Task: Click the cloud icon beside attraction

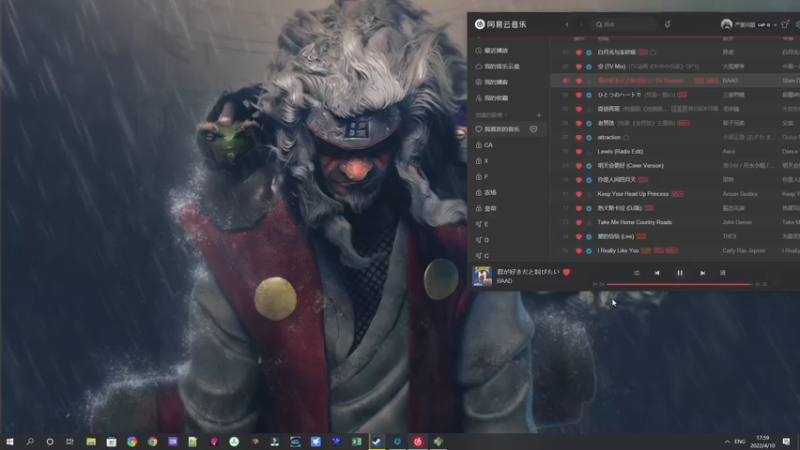Action: click(x=626, y=138)
